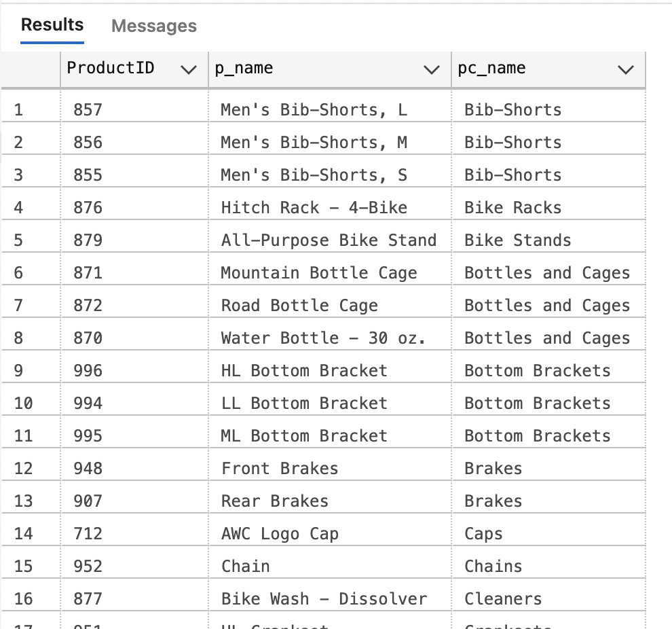Open the ProductID column dropdown arrow
672x629 pixels.
tap(188, 69)
